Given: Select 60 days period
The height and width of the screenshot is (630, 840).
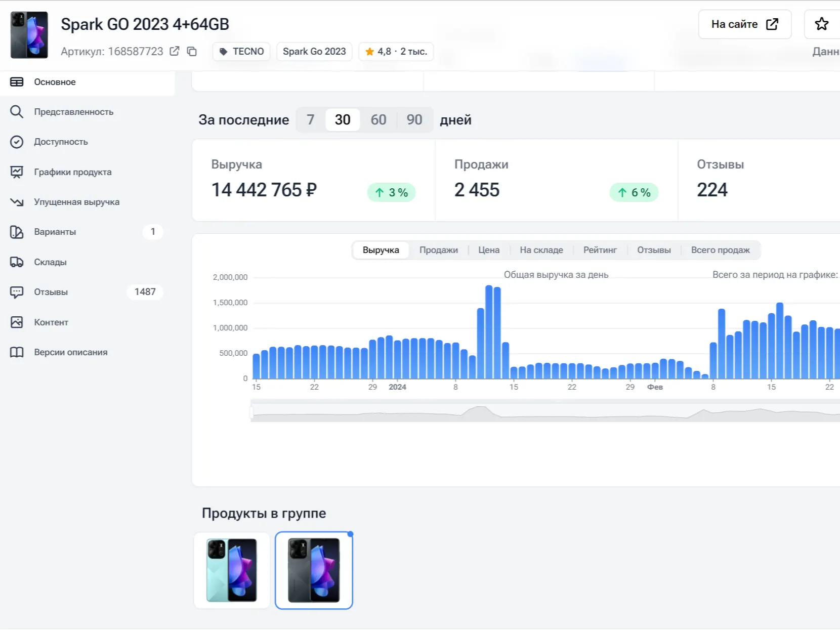Looking at the screenshot, I should point(379,120).
